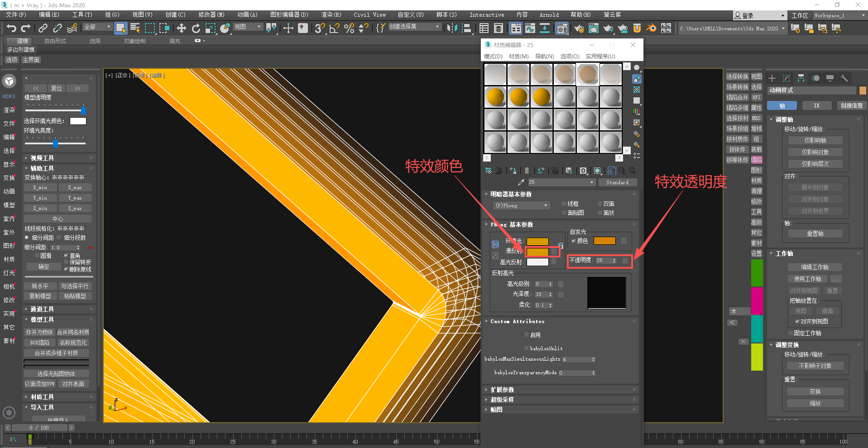Uncheck the 自发光 颜色 checkbox
Viewport: 868px width, 448px height.
click(x=573, y=241)
